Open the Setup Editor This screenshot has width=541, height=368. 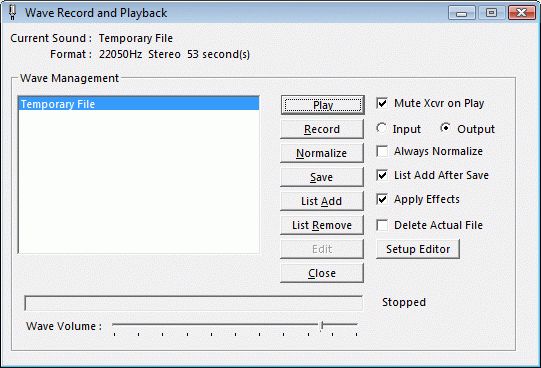(418, 249)
